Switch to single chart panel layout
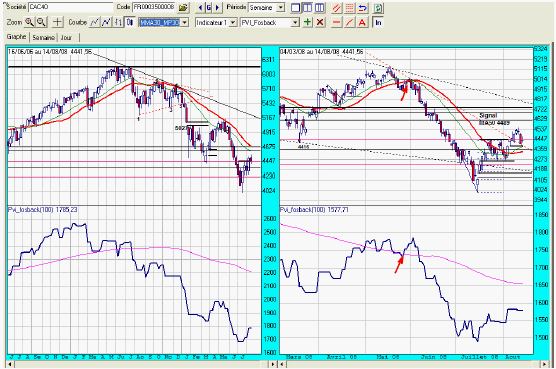Screen dimensions: 556x369 [x=295, y=7]
